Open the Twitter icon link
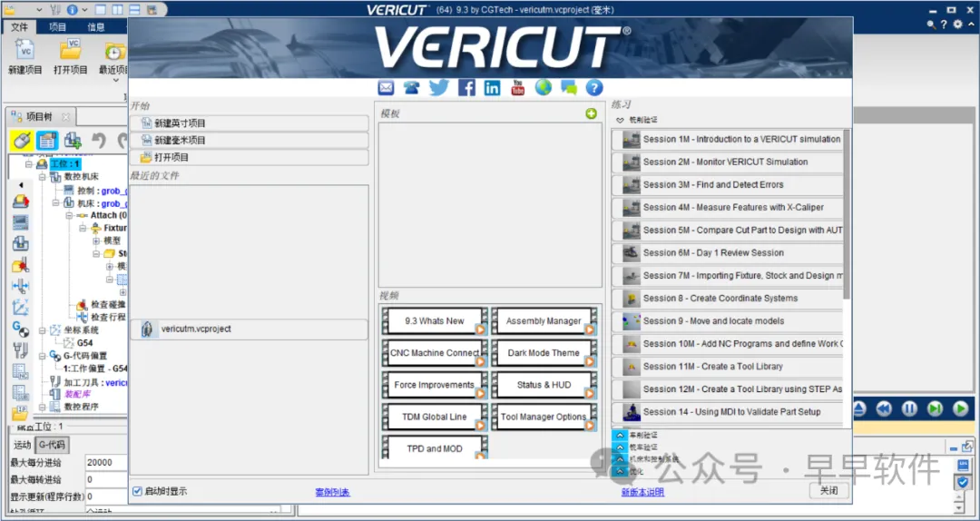 (x=439, y=87)
